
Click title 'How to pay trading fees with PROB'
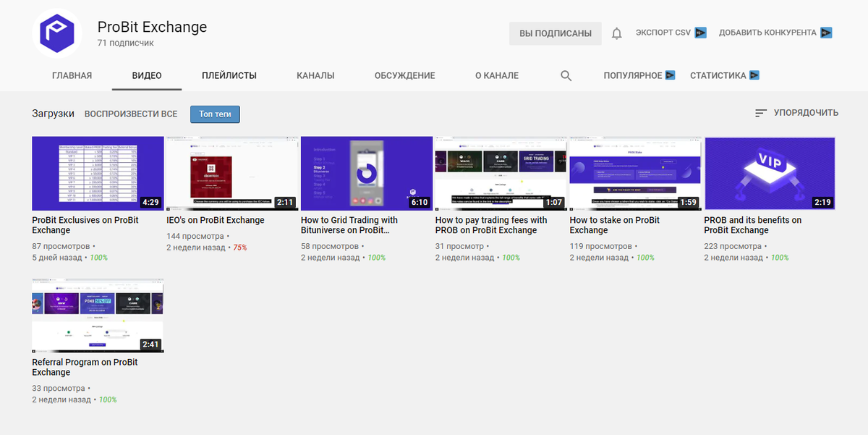(491, 225)
